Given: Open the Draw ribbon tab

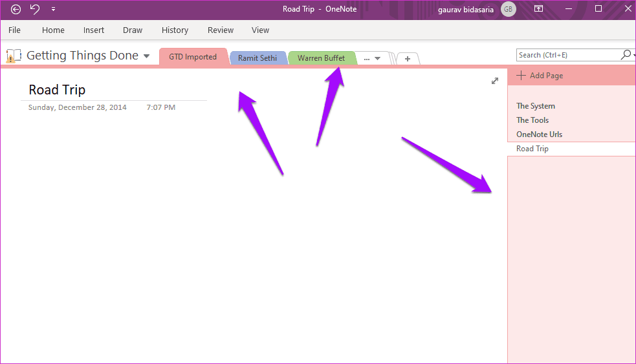Looking at the screenshot, I should [133, 30].
